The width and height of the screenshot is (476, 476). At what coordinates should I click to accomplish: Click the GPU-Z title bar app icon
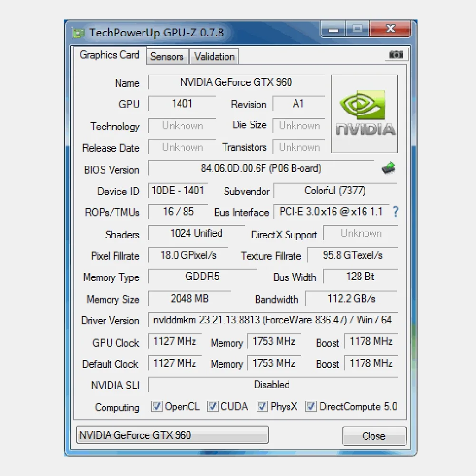(x=78, y=33)
